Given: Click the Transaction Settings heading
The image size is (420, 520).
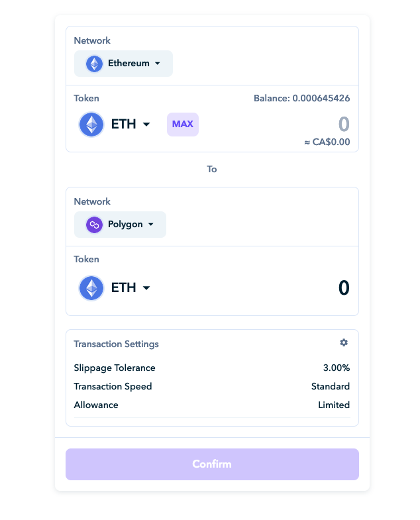Looking at the screenshot, I should 116,344.
